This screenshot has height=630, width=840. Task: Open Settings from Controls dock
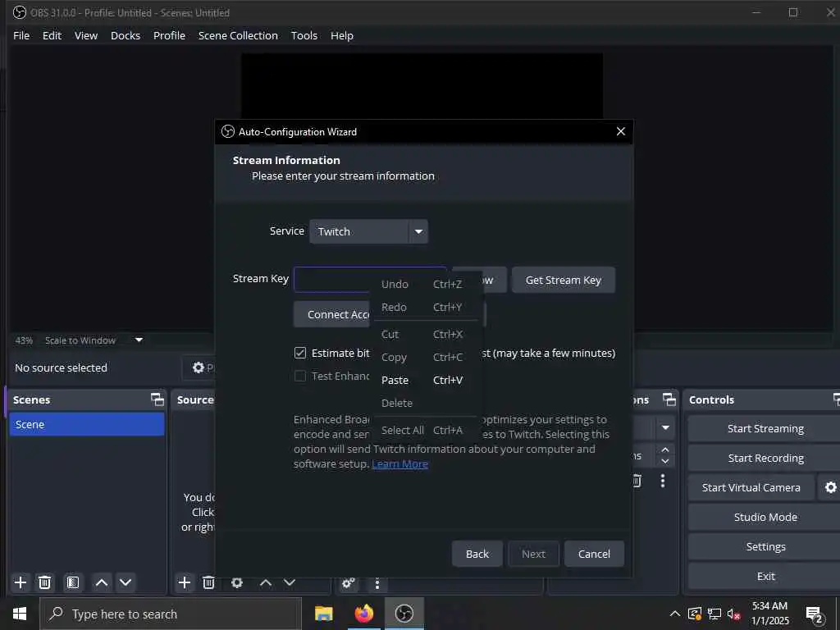[765, 546]
